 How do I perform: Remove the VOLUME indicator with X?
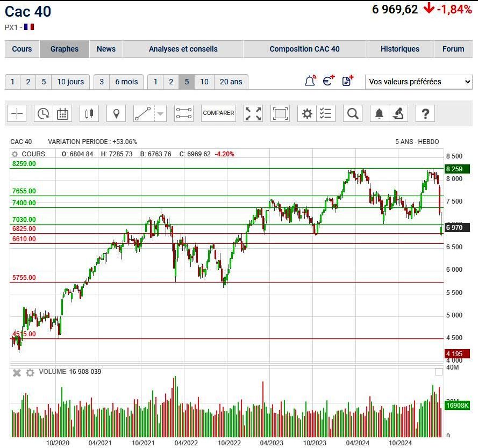(x=17, y=372)
